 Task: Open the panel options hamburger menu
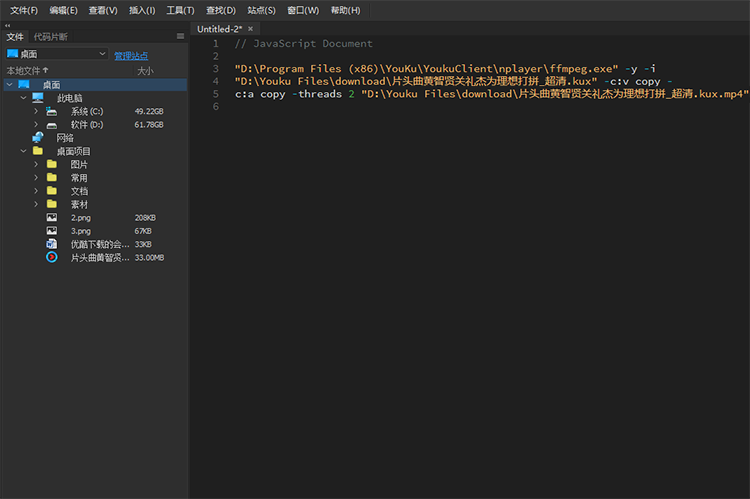(x=180, y=37)
